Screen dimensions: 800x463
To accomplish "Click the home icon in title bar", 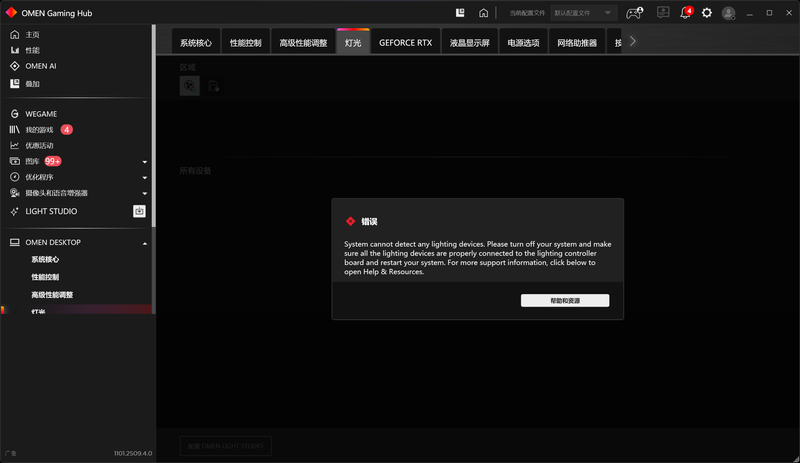I will (483, 13).
